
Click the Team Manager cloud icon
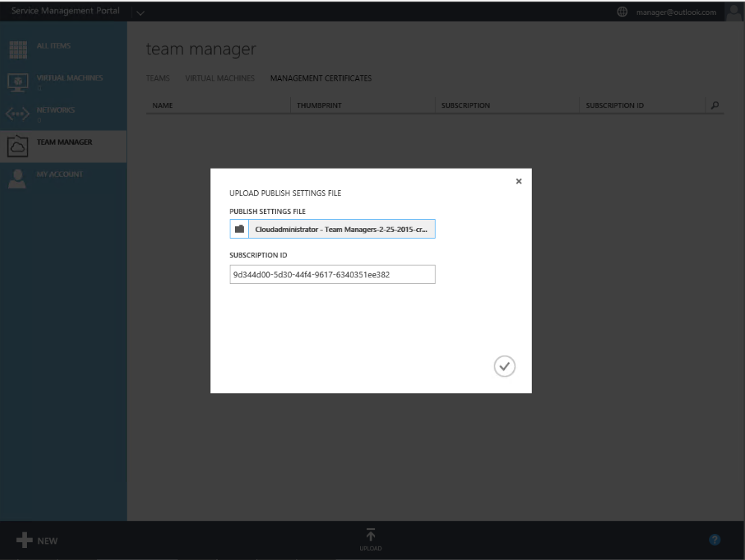coord(16,146)
